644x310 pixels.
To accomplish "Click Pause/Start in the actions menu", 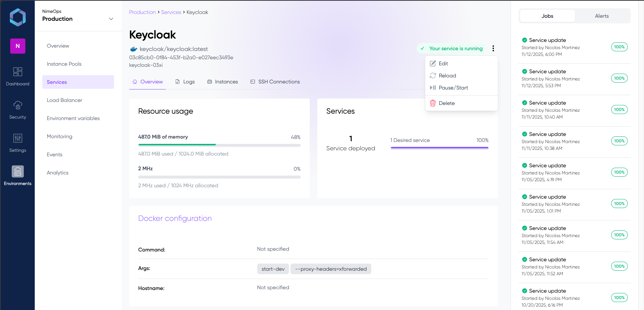I will [453, 88].
